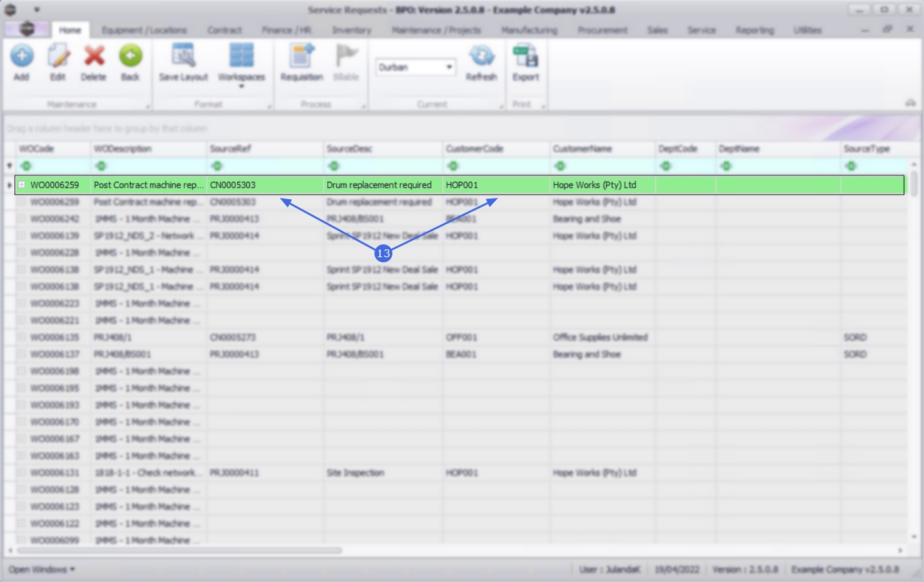
Task: Click the CN0005273 source reference cell
Action: click(265, 337)
